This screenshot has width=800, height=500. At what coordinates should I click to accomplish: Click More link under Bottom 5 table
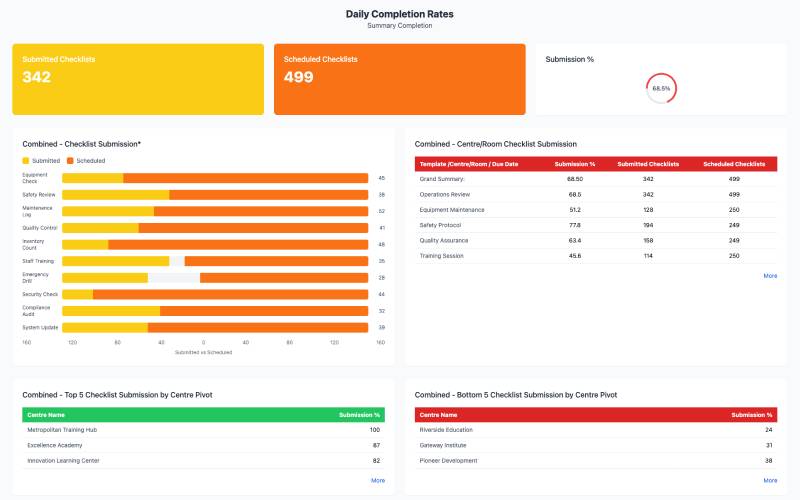[x=770, y=480]
